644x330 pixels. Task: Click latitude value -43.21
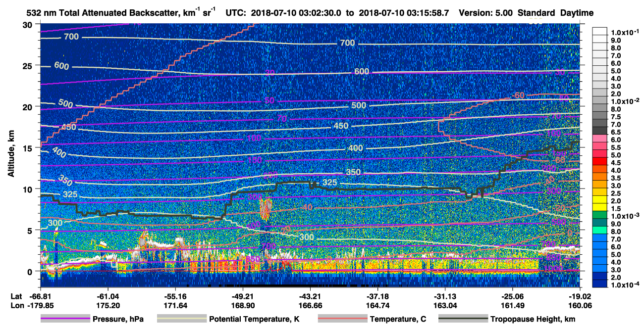(310, 296)
